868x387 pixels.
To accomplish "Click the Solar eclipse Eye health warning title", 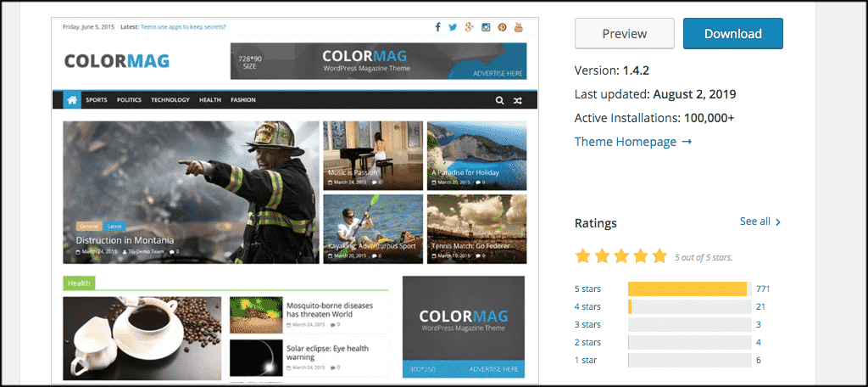I will 328,352.
